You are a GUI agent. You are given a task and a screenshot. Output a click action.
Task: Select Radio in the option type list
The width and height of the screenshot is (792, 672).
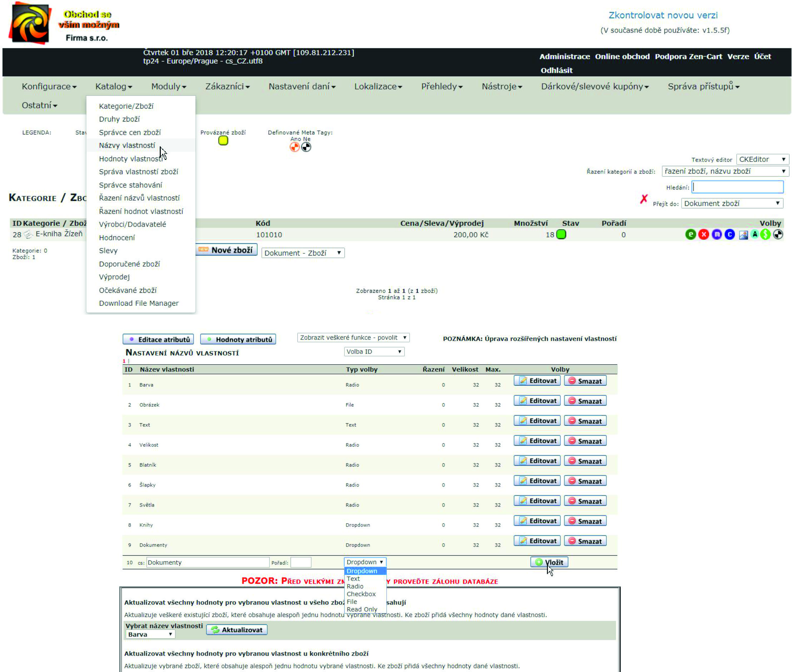(355, 586)
